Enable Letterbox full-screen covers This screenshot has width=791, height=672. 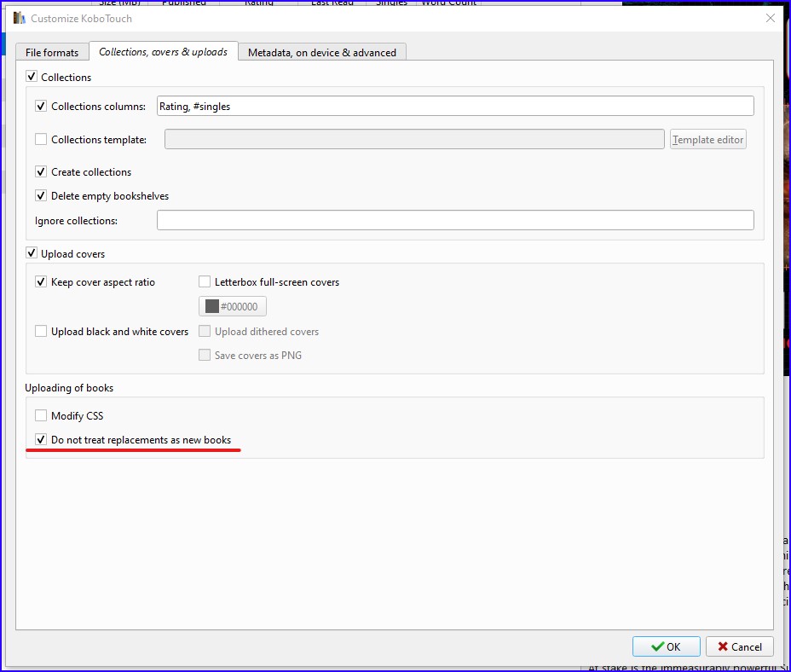(205, 281)
